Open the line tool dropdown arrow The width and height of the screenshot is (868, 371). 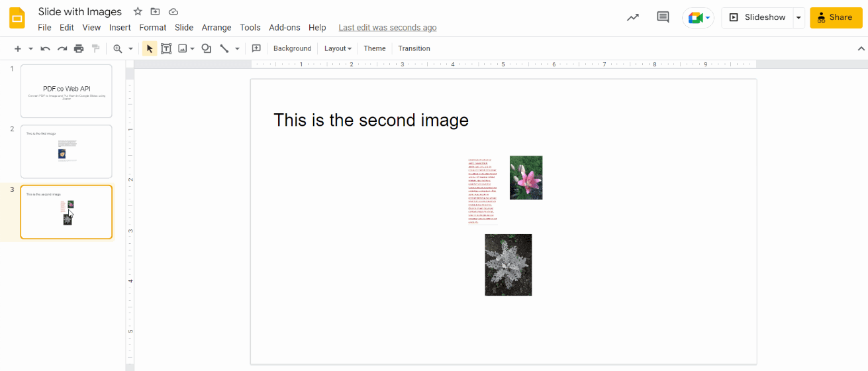tap(237, 48)
